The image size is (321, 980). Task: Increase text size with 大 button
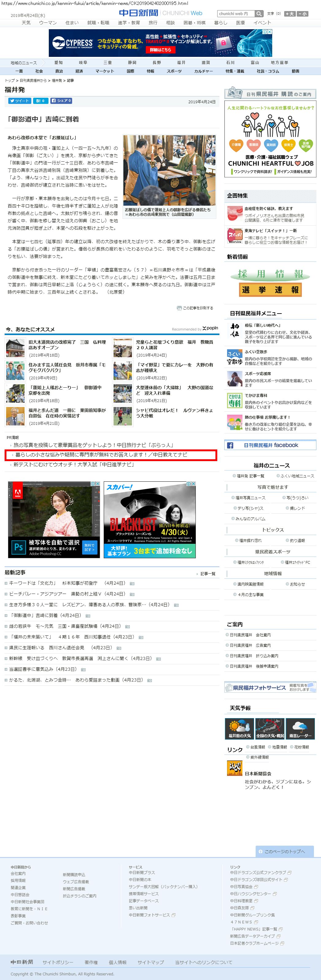click(289, 14)
